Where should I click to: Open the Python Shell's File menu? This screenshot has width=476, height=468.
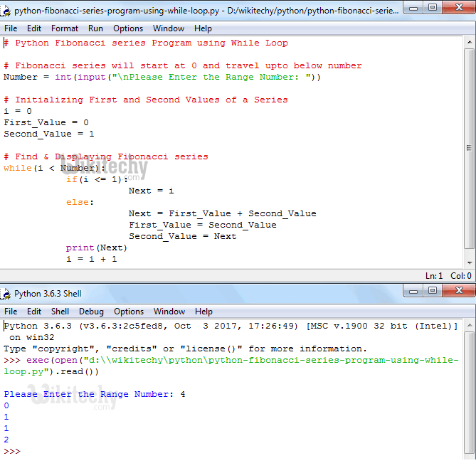pyautogui.click(x=11, y=312)
